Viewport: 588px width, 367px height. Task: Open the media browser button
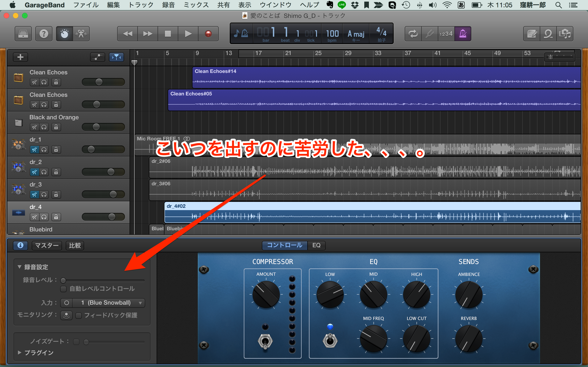(x=565, y=34)
